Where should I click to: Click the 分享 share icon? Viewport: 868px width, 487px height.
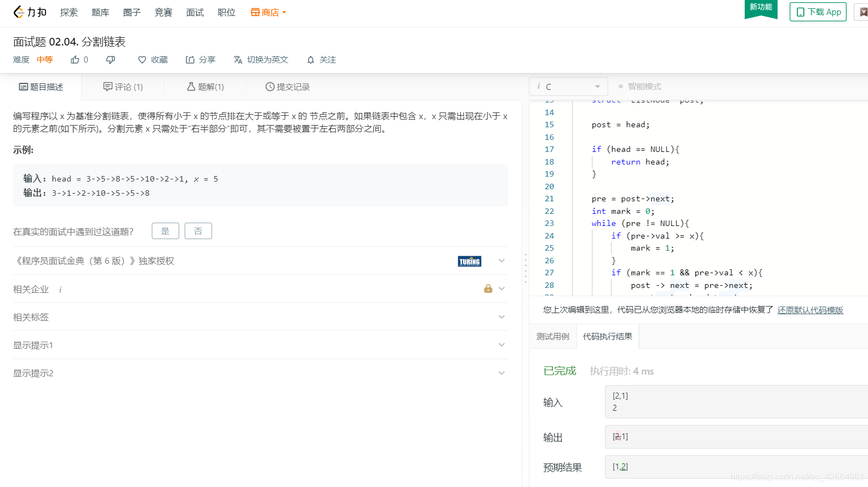pyautogui.click(x=190, y=60)
